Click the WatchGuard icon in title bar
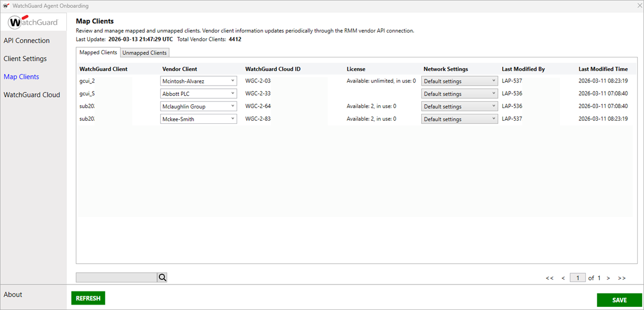Image resolution: width=644 pixels, height=310 pixels. [x=6, y=6]
